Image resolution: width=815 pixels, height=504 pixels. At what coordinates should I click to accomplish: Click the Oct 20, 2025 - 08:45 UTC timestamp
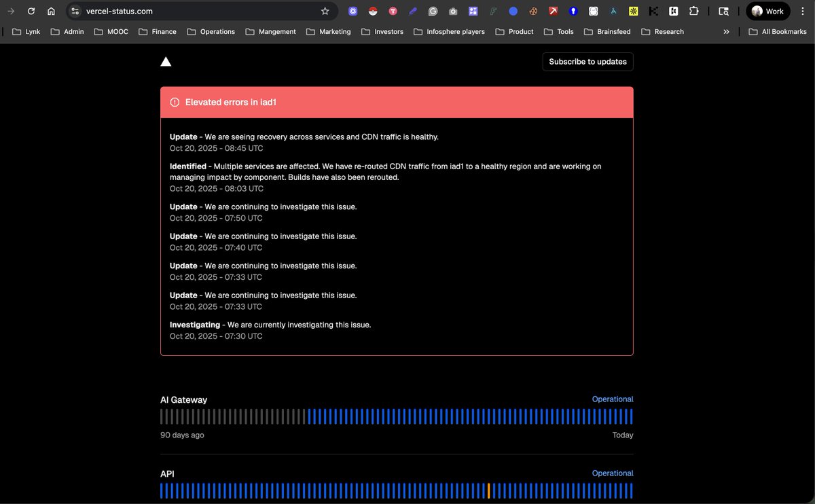[x=217, y=148]
